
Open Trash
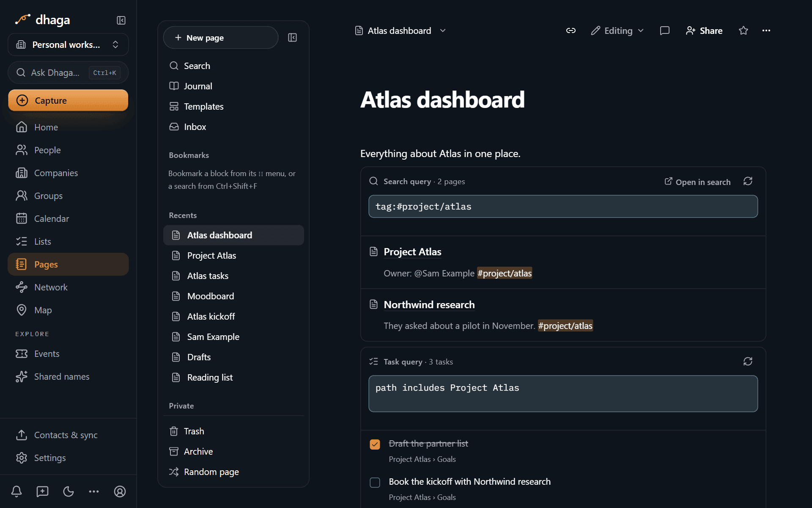tap(233, 431)
